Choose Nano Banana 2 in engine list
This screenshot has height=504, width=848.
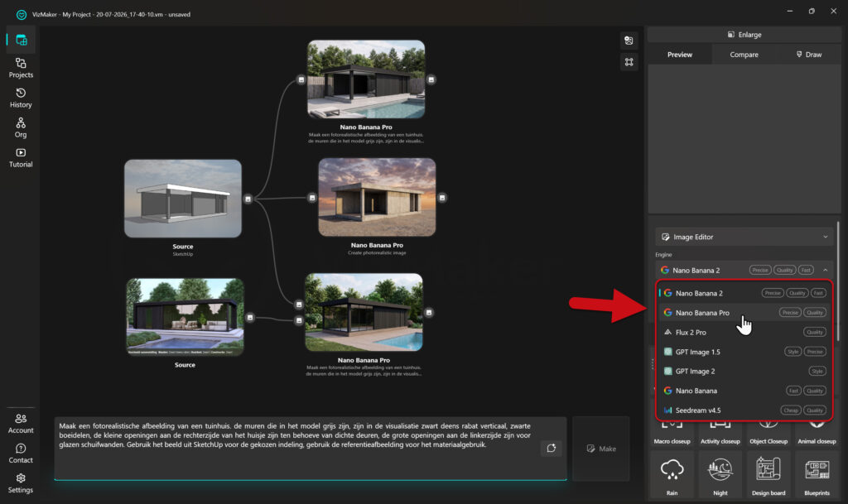pyautogui.click(x=744, y=293)
